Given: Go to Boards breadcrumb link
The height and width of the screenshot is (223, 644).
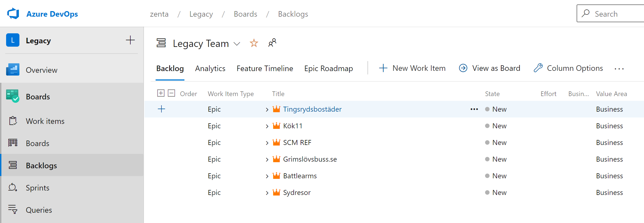Looking at the screenshot, I should (x=245, y=14).
